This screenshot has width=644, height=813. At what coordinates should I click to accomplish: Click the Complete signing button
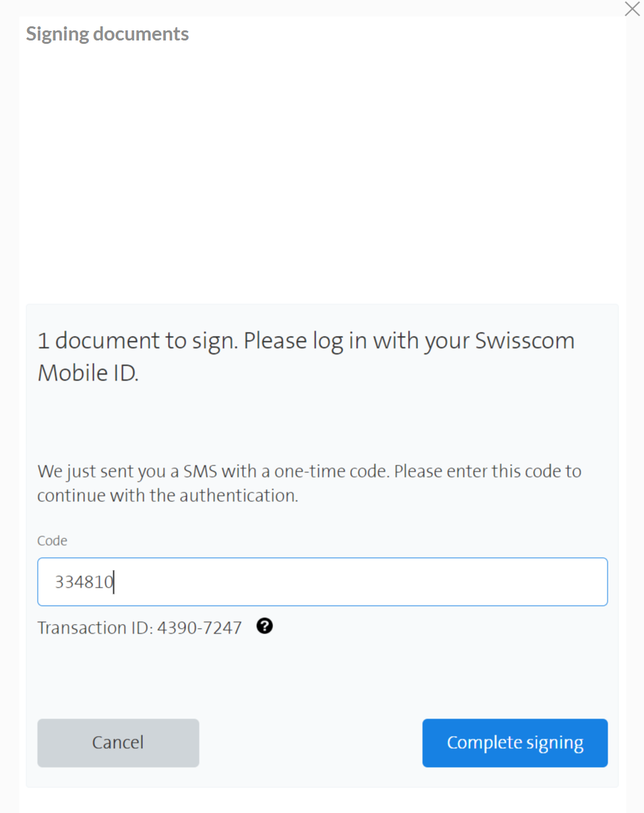point(515,743)
